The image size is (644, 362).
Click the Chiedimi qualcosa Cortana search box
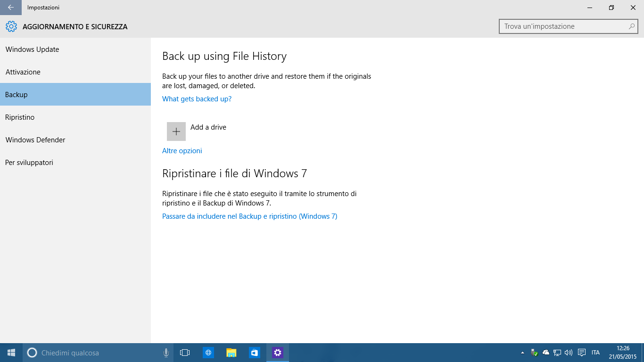(x=98, y=353)
